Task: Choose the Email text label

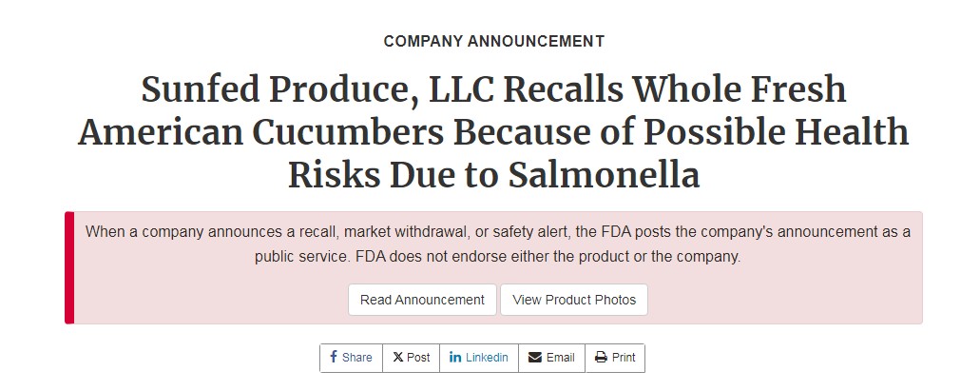Action: (561, 358)
